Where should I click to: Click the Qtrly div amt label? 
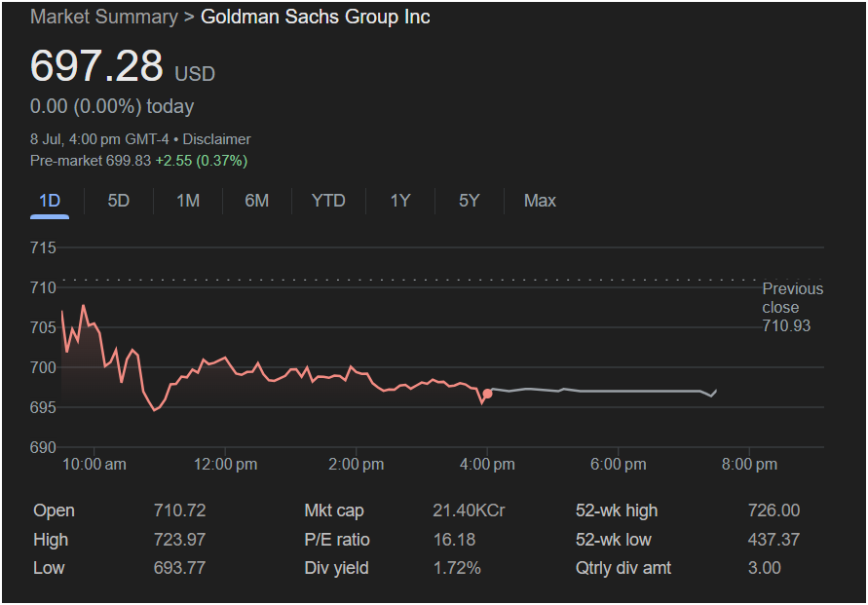click(623, 567)
